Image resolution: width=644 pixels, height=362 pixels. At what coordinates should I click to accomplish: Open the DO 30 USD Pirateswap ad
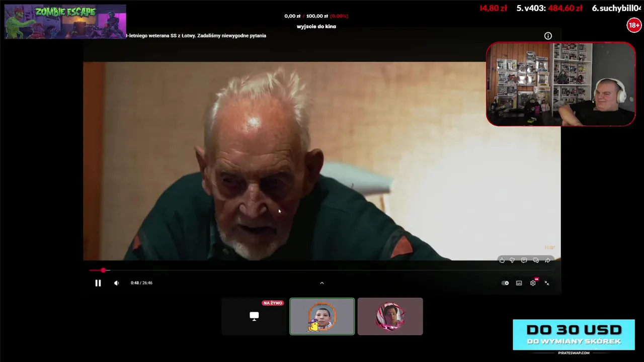(x=574, y=337)
